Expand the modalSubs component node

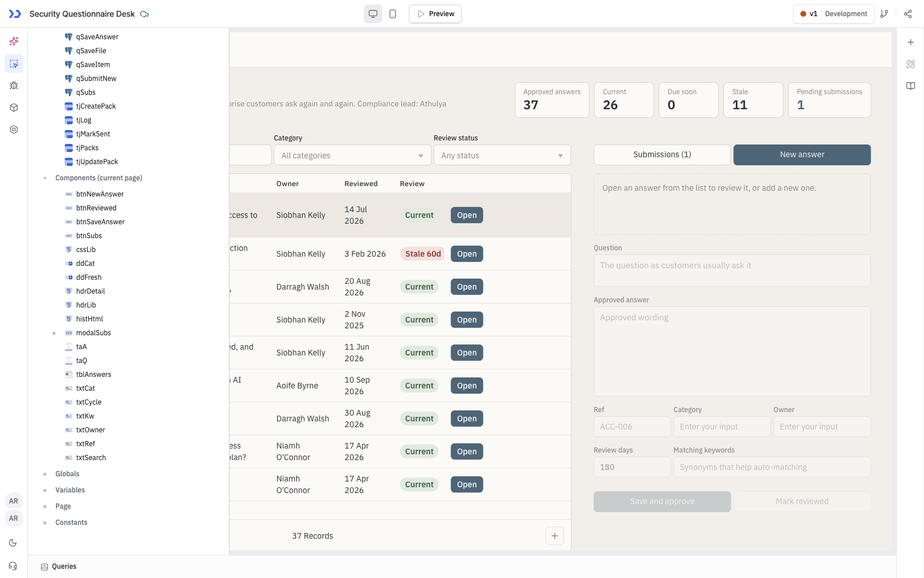click(54, 333)
